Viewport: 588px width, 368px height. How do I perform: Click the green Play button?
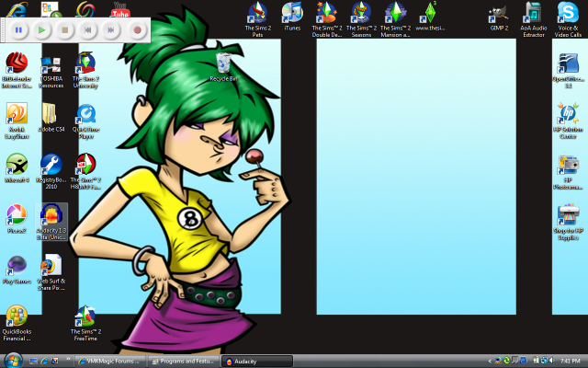pyautogui.click(x=41, y=30)
